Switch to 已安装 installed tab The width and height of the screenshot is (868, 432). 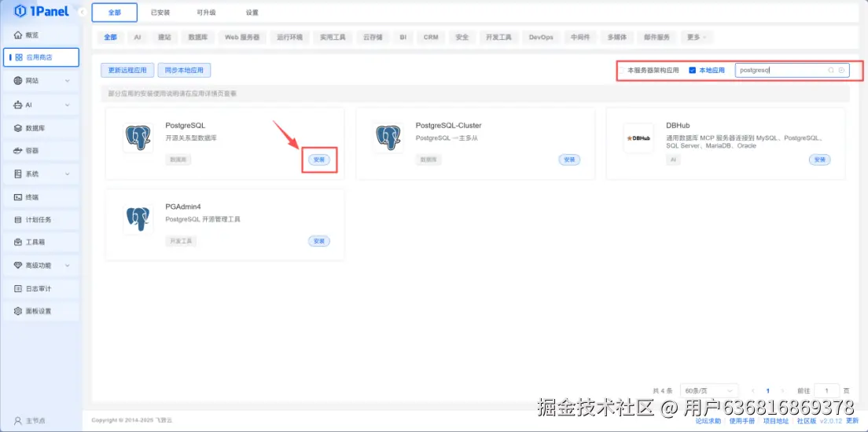pos(160,12)
